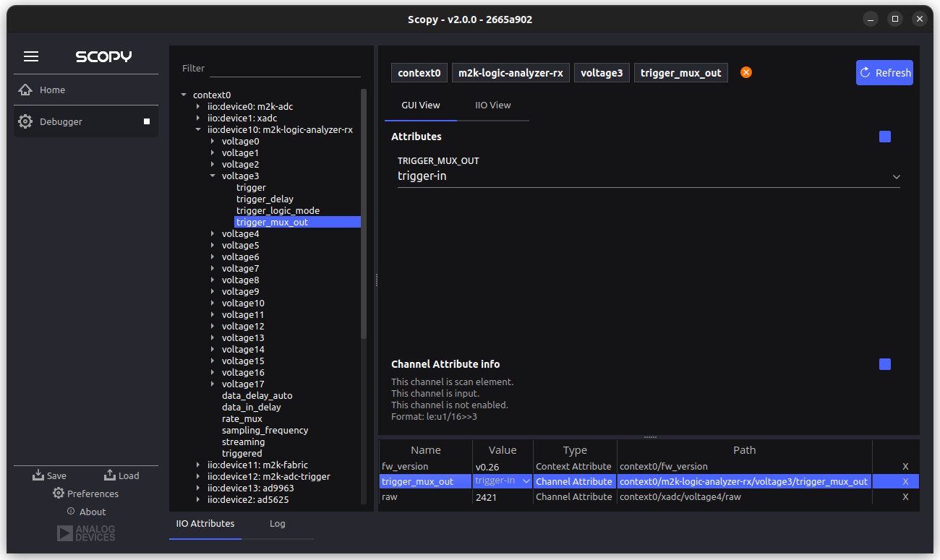The image size is (940, 560).
Task: Expand iio:device2: ad5625 node
Action: [x=198, y=499]
